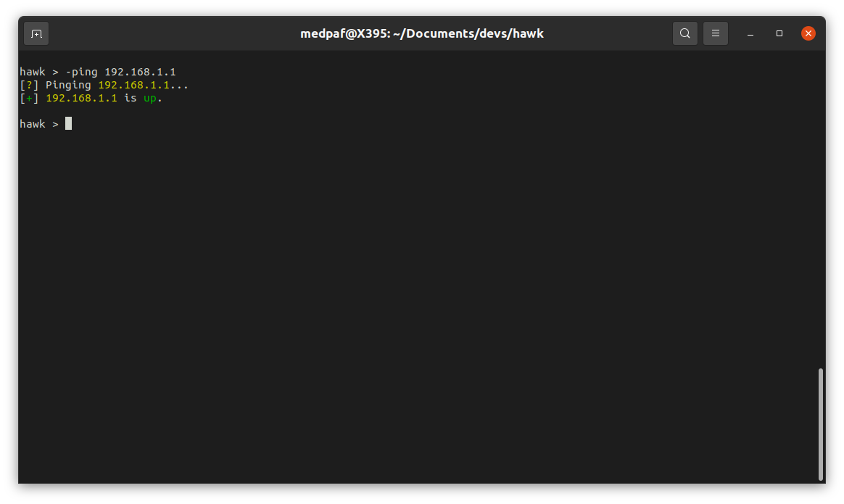Open a new terminal tab
The image size is (844, 504).
coord(36,33)
